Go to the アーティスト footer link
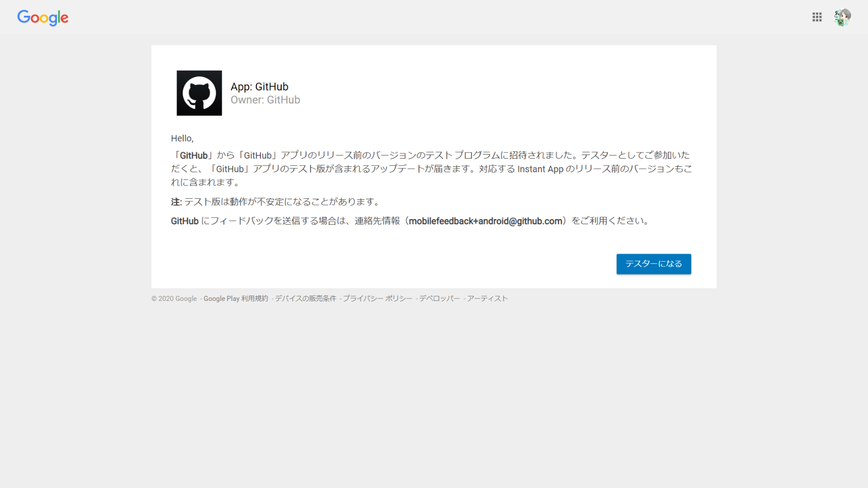 click(487, 299)
